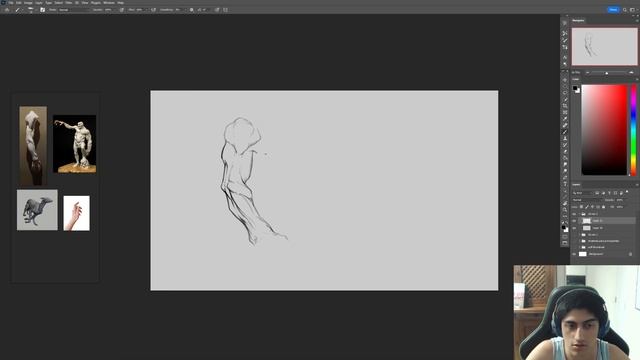This screenshot has height=360, width=640.
Task: Change screen mode from the toolbar icon
Action: tap(565, 243)
